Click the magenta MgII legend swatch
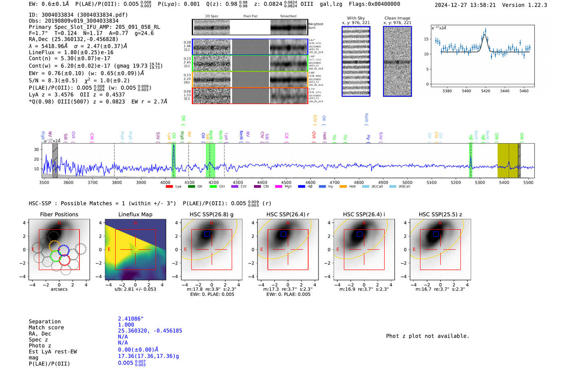Screen dimensions: 576x392 (x=279, y=187)
